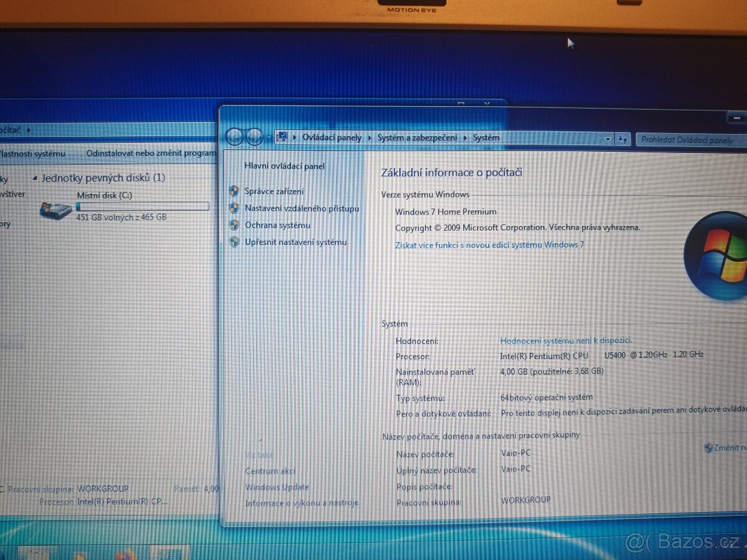Select the Místní disk (C:) drive icon
Viewport: 747px width, 560px height.
[55, 210]
